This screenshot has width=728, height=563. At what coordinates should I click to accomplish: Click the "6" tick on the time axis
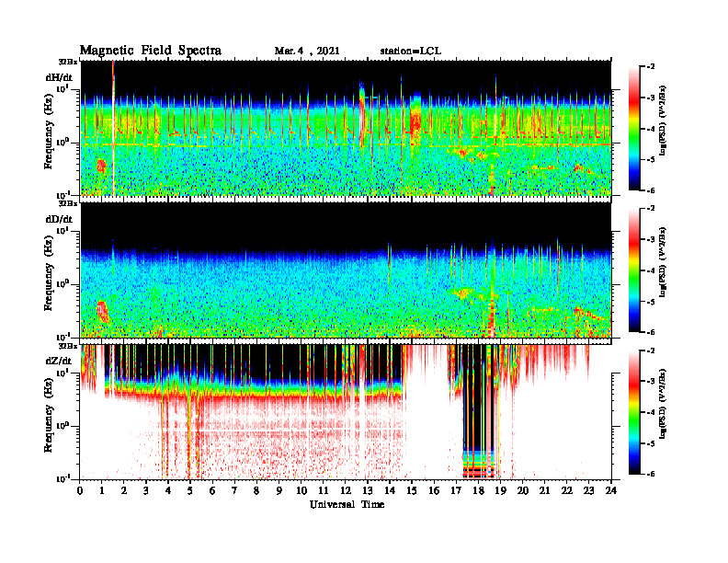pos(212,491)
